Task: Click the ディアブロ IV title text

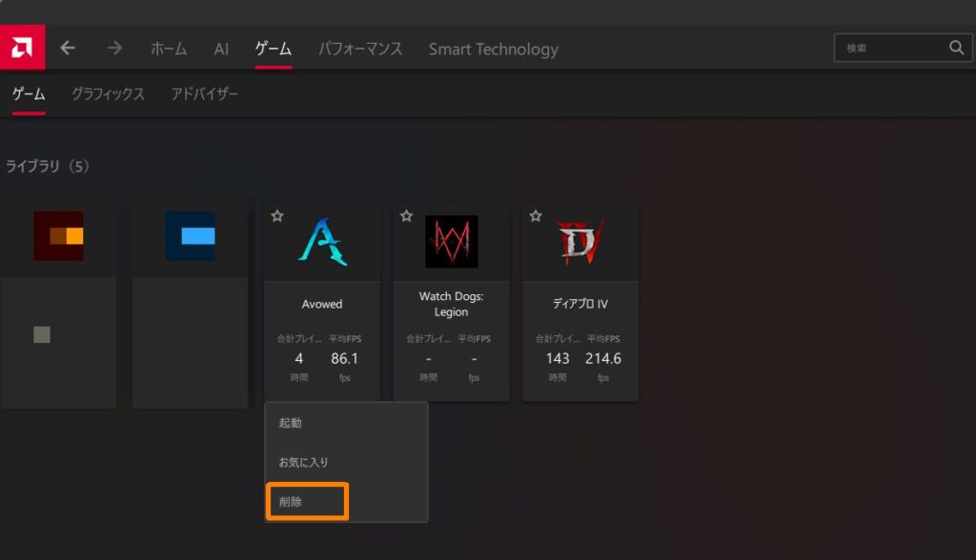Action: click(x=580, y=304)
